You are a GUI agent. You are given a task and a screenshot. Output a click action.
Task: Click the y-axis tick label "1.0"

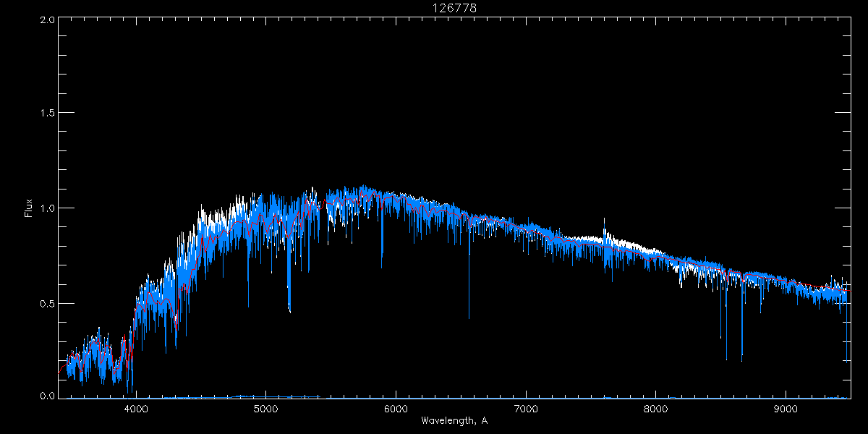pos(47,208)
